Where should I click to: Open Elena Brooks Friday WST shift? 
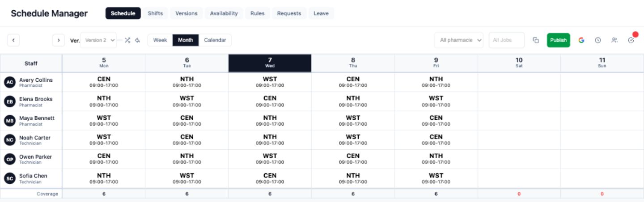pos(436,101)
